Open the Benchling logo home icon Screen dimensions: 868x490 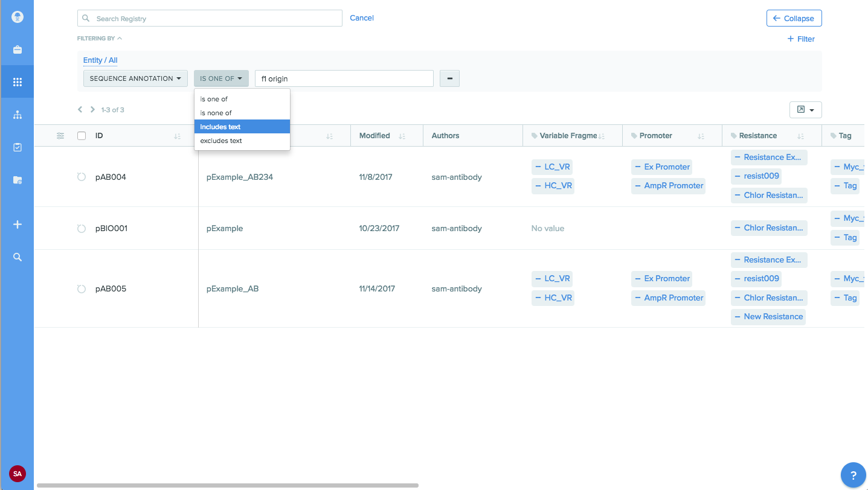(18, 17)
